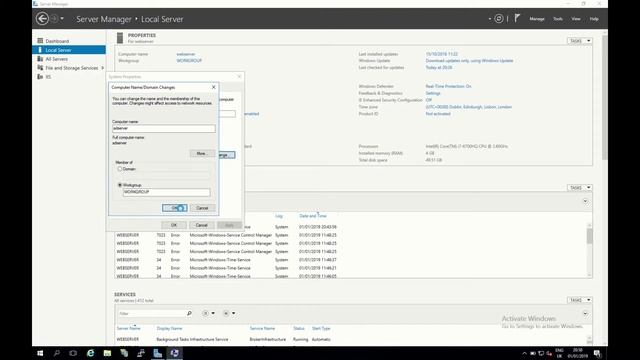Open the Events TASKS dropdown
Screen dimensions: 640x360
tap(579, 188)
